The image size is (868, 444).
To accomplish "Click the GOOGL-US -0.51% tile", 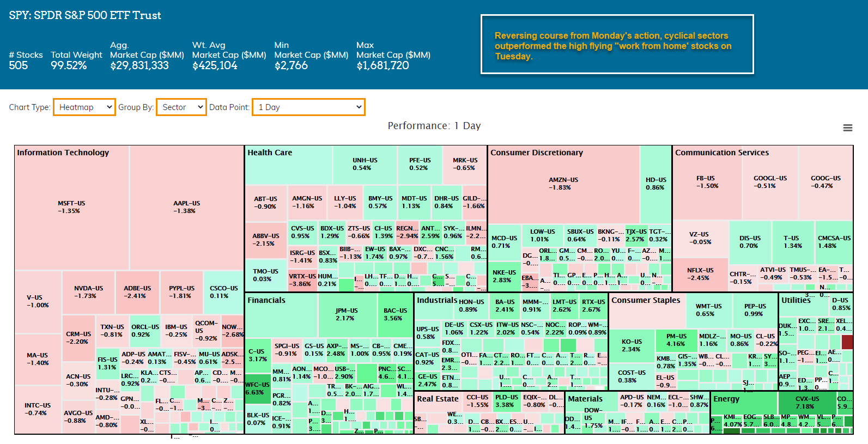I will coord(770,183).
